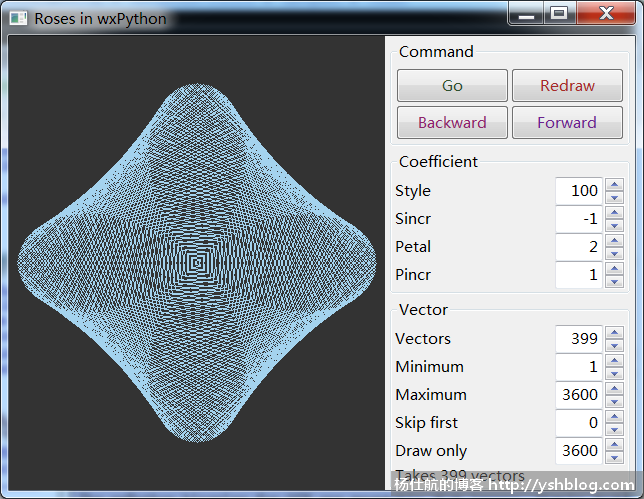644x499 pixels.
Task: Decrease the Vectors value with down arrow
Action: coord(614,345)
